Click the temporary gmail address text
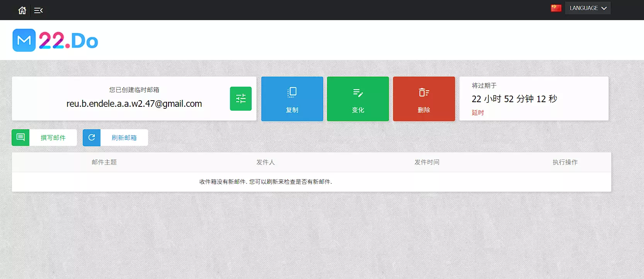 134,104
